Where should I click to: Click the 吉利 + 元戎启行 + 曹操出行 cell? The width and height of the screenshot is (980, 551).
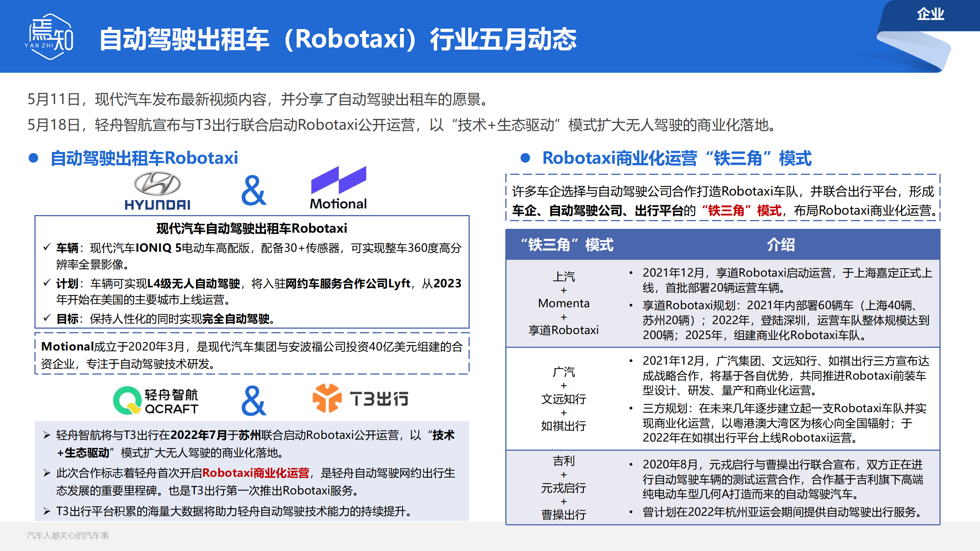[563, 487]
